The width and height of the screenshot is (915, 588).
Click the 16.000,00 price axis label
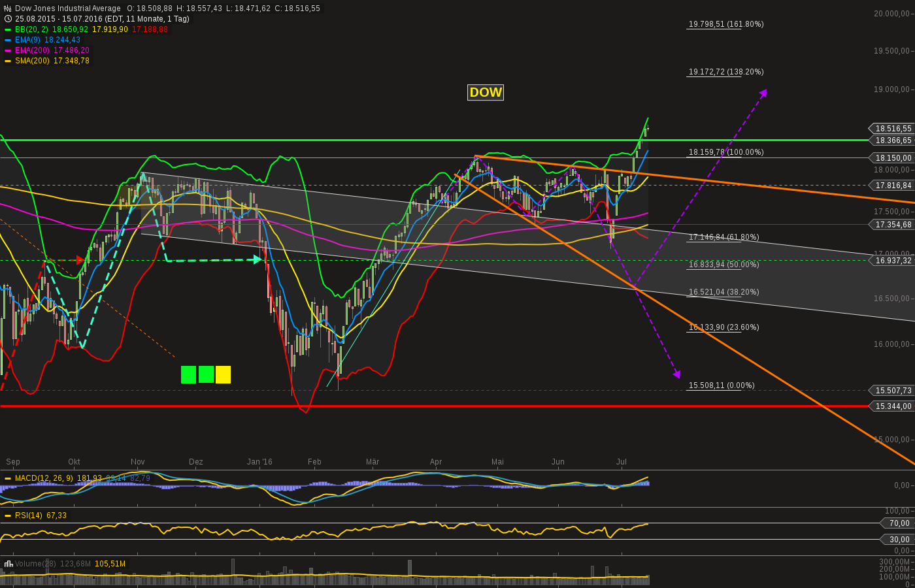(x=892, y=344)
